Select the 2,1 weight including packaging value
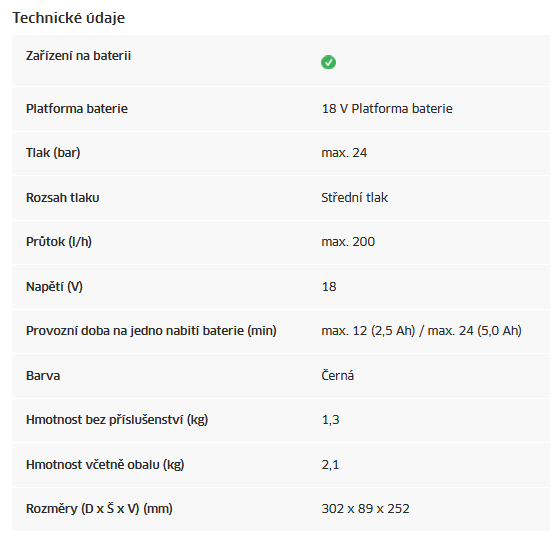 (x=330, y=465)
